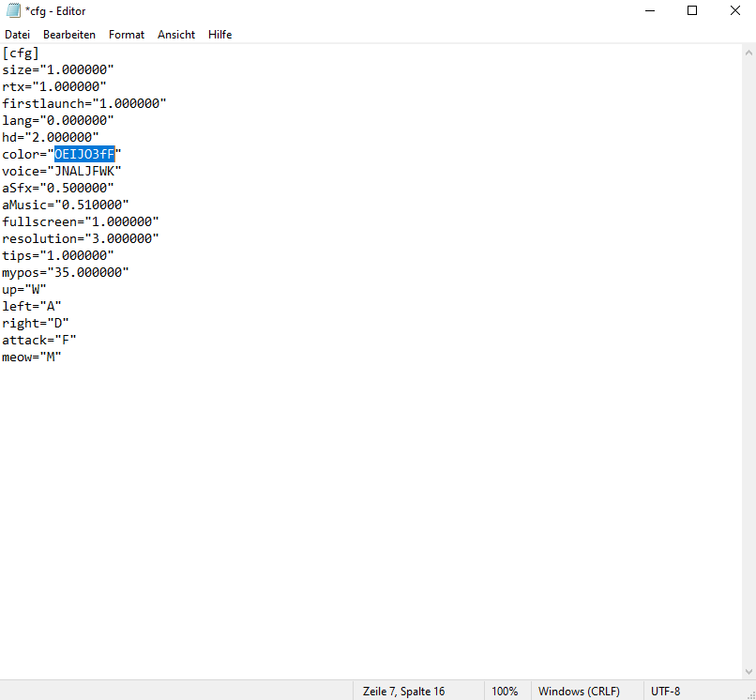The width and height of the screenshot is (756, 700).
Task: Open the Format menu
Action: tap(127, 35)
